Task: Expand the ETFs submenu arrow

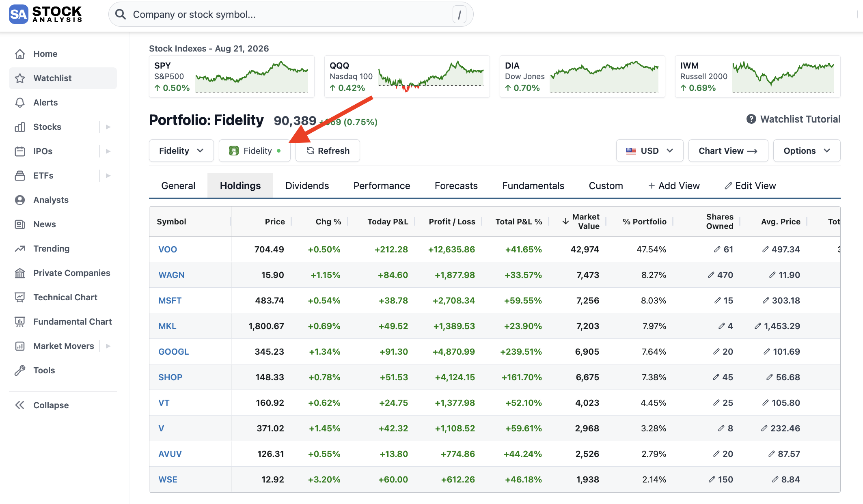Action: [108, 176]
